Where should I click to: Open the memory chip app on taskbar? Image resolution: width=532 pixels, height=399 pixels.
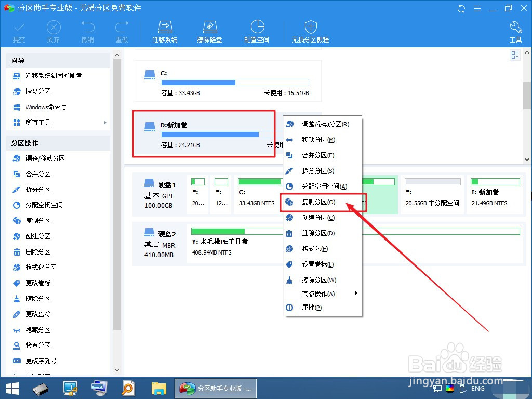coord(41,389)
